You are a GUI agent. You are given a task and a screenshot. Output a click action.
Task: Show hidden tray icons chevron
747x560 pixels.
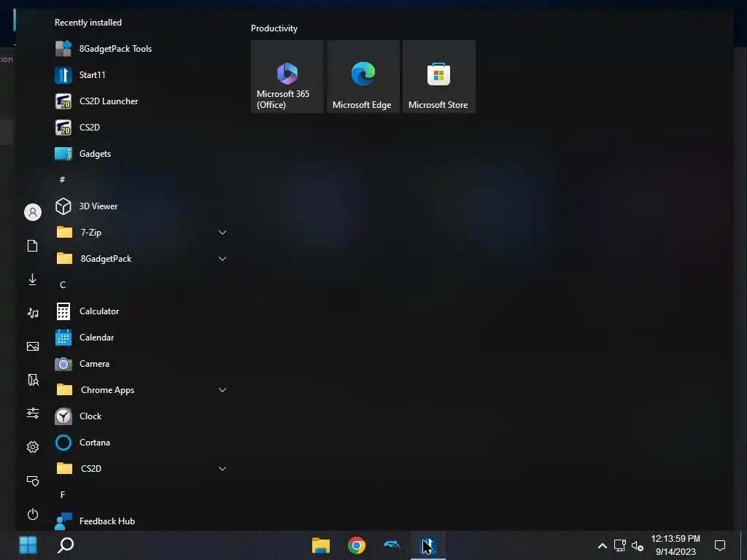coord(602,545)
